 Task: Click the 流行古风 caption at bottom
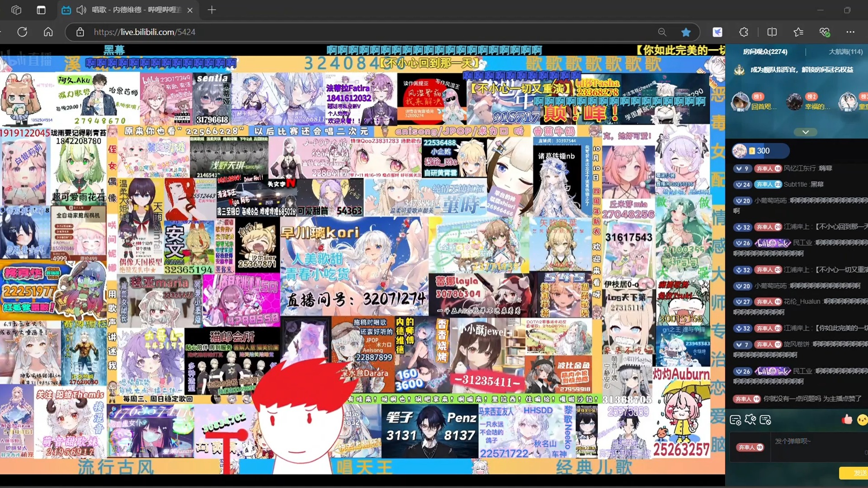tap(116, 467)
